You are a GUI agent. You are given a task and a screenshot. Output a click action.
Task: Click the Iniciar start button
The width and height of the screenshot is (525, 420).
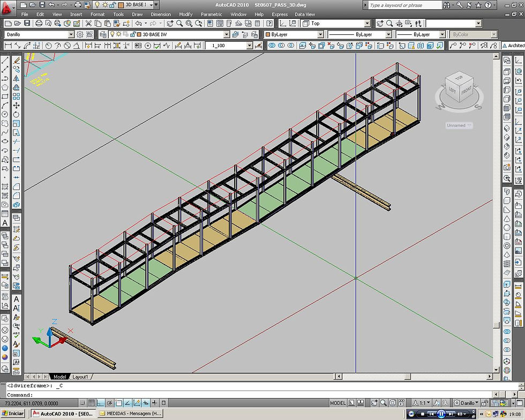pos(13,414)
